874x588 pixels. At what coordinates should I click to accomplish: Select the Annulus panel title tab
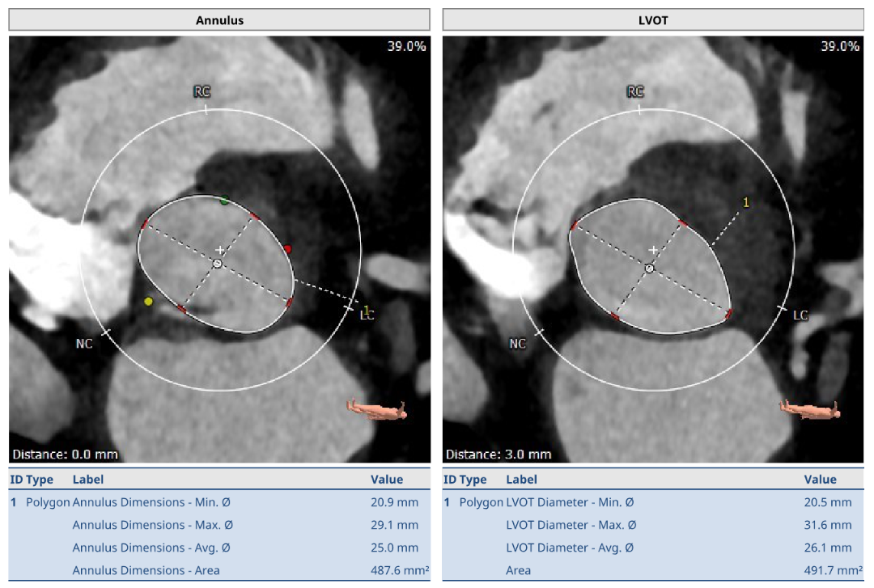pos(219,20)
